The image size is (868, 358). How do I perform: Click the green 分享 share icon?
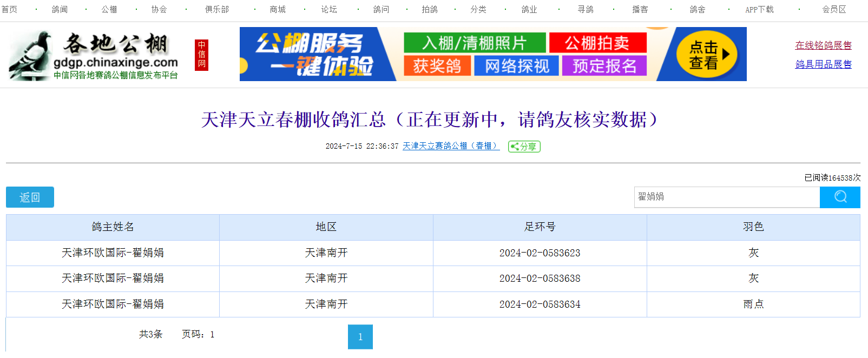point(524,147)
